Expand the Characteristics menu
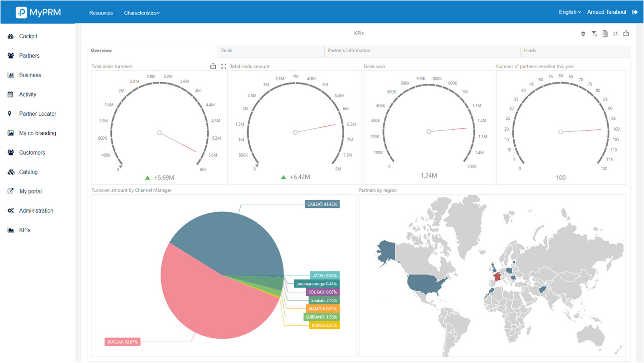Screen dimensions: 644x363 click(142, 13)
